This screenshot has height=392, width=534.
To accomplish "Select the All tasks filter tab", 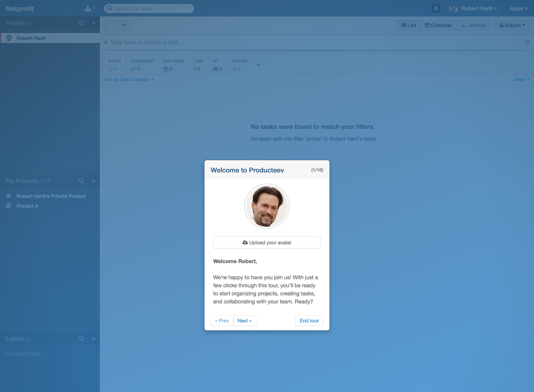I will 217,65.
